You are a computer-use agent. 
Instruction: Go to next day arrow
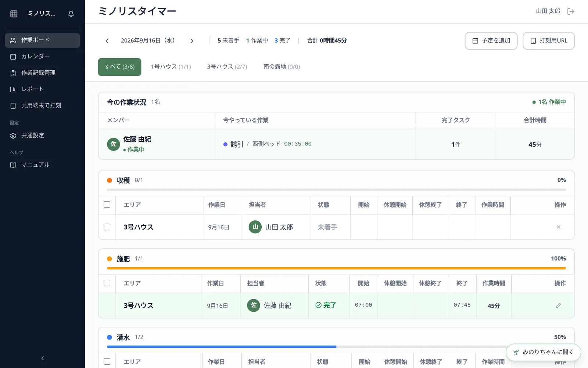(x=191, y=41)
